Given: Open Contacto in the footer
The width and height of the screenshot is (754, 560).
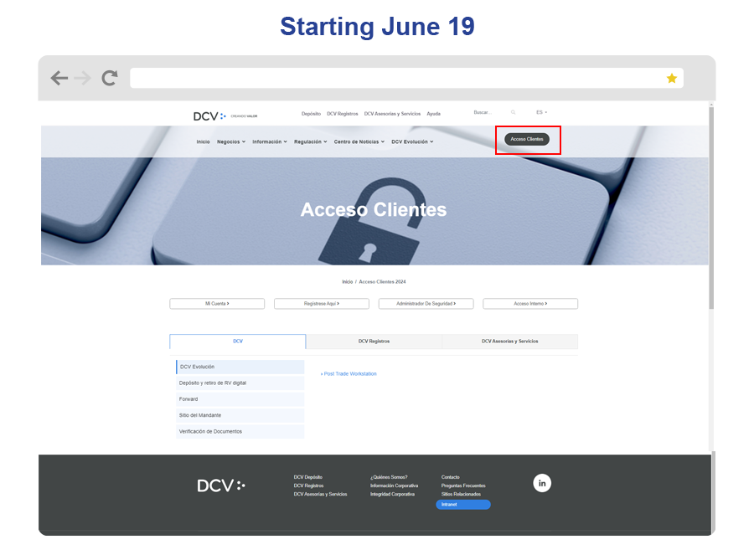Looking at the screenshot, I should coord(450,477).
